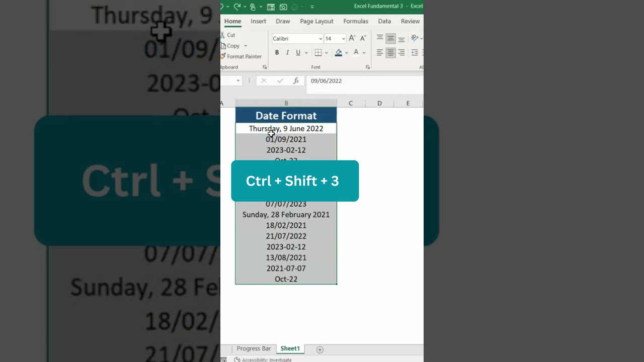Image resolution: width=644 pixels, height=362 pixels.
Task: Toggle Center horizontal alignment
Action: pyautogui.click(x=390, y=52)
